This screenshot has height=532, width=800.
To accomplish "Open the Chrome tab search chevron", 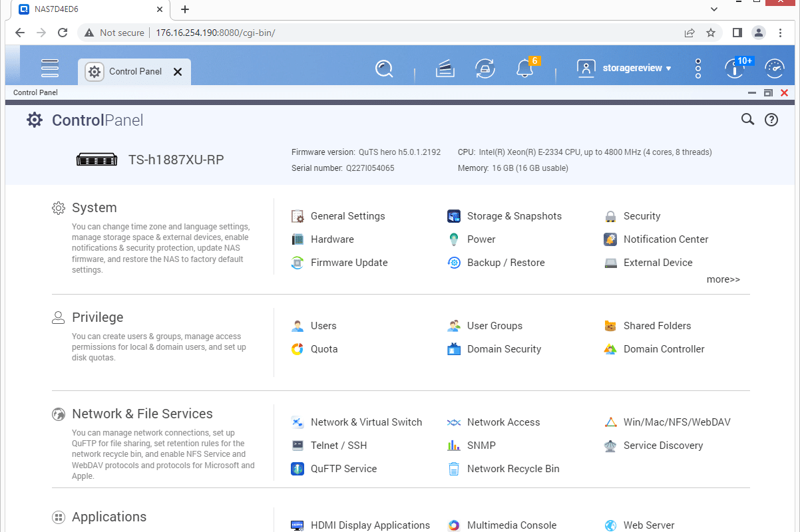I will coord(714,9).
